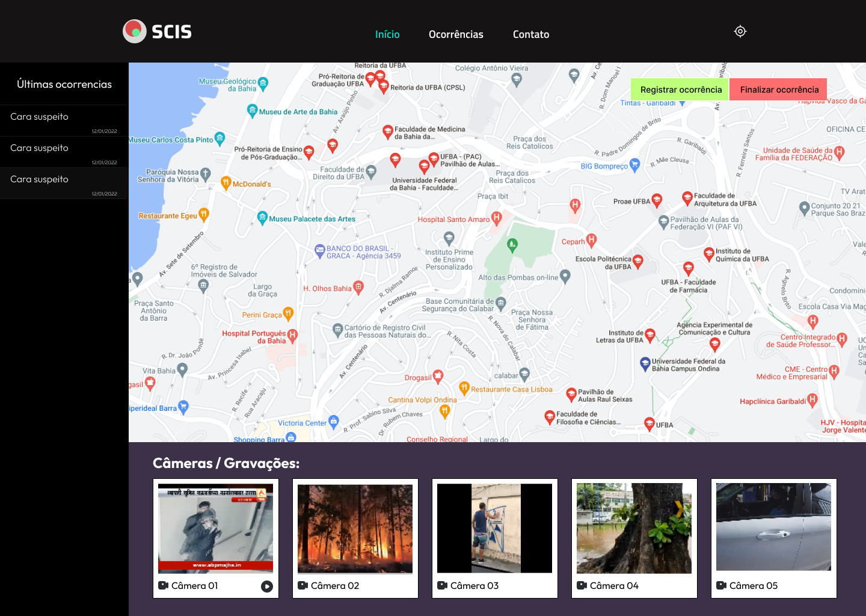Viewport: 866px width, 616px height.
Task: Open the Câmera 04 flooded tree thumbnail
Action: click(x=634, y=528)
